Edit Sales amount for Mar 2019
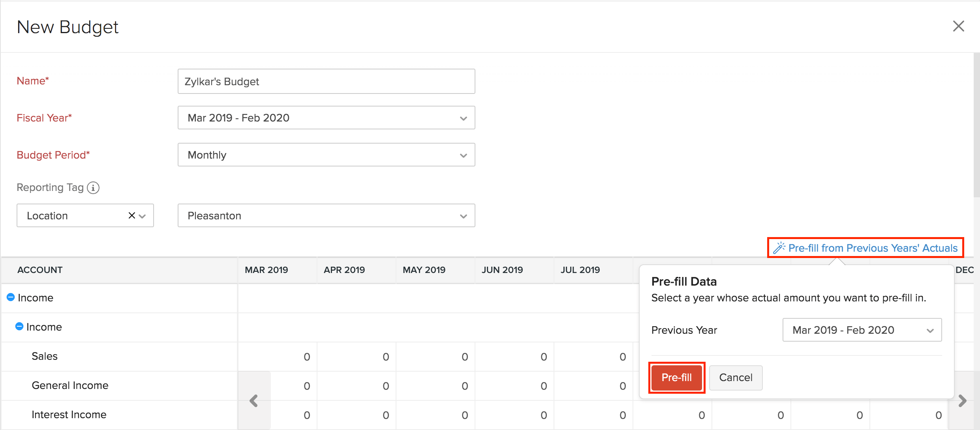This screenshot has height=430, width=980. pos(278,357)
